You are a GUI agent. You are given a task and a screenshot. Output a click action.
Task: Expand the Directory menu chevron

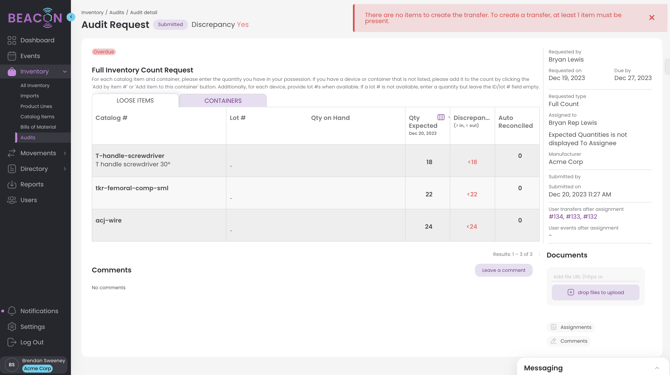(x=65, y=169)
